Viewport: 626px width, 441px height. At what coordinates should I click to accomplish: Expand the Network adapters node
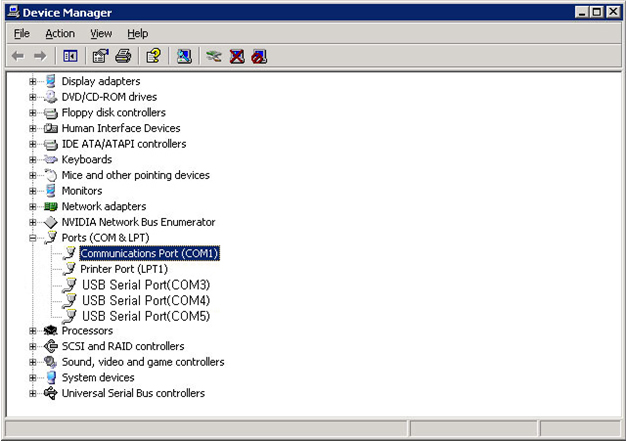coord(33,207)
